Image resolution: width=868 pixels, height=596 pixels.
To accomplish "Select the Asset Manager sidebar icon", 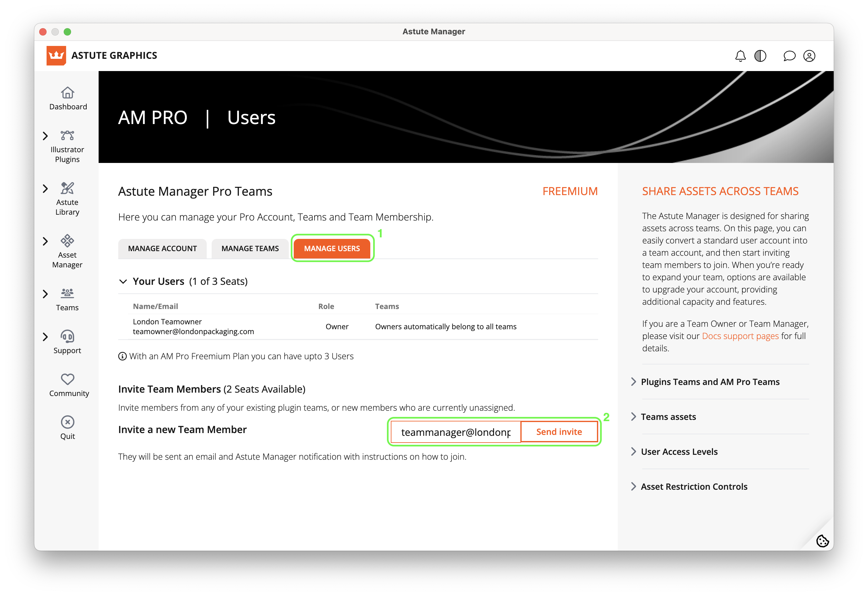I will pos(67,241).
